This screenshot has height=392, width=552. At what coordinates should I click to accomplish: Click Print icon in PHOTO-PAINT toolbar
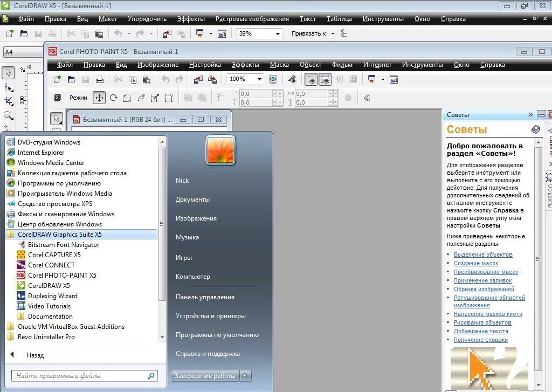(x=100, y=80)
